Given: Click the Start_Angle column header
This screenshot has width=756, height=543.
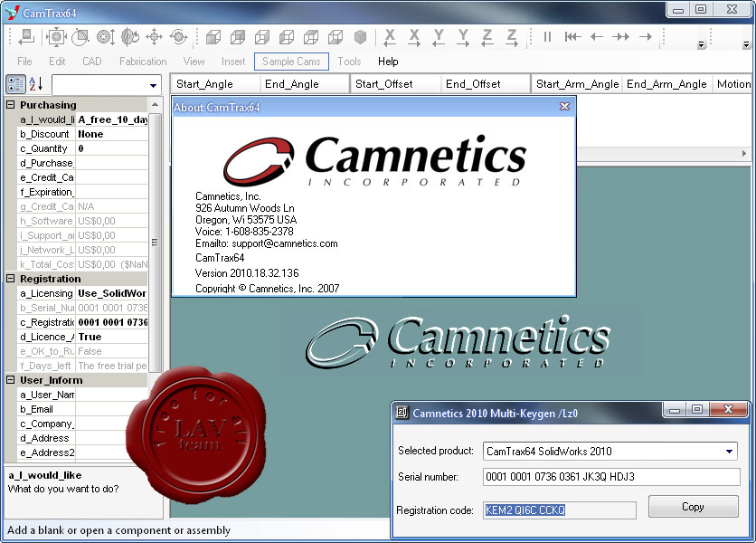Looking at the screenshot, I should (x=215, y=84).
